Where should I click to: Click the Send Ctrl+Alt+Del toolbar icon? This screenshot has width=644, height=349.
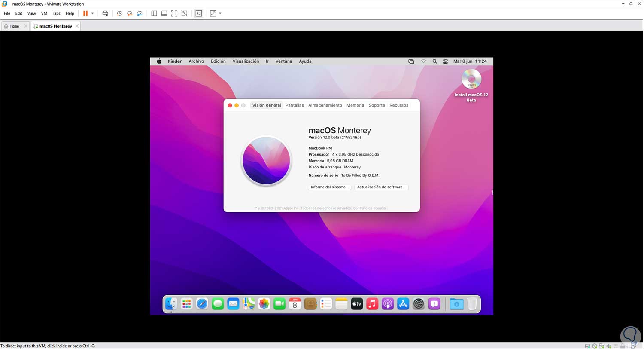pos(105,13)
